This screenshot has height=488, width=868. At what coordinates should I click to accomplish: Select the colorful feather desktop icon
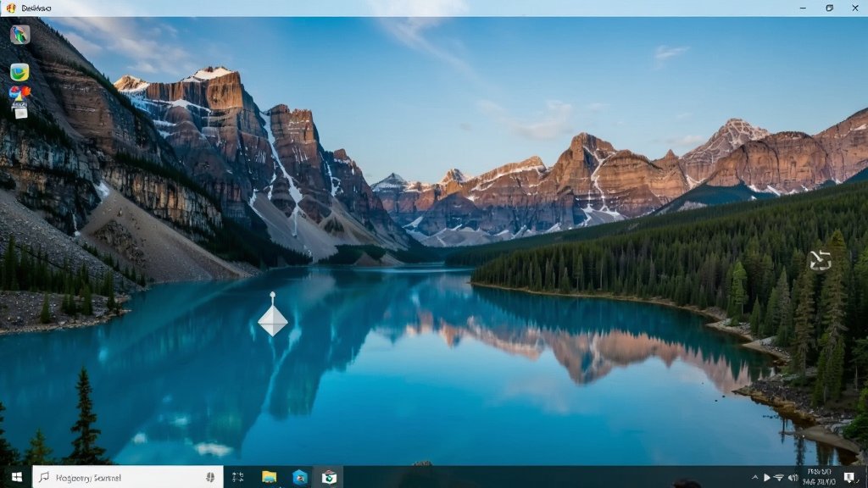click(20, 35)
